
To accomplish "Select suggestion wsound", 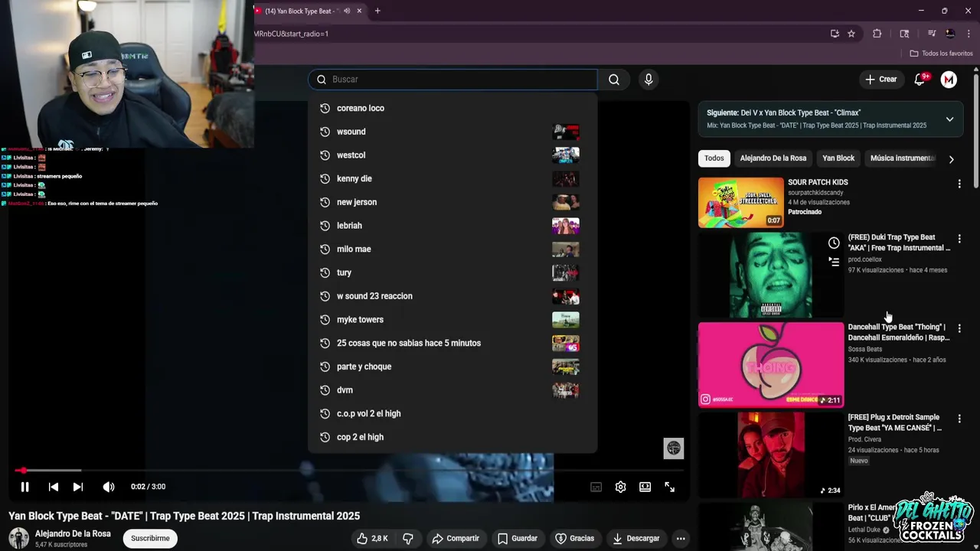I will (452, 132).
